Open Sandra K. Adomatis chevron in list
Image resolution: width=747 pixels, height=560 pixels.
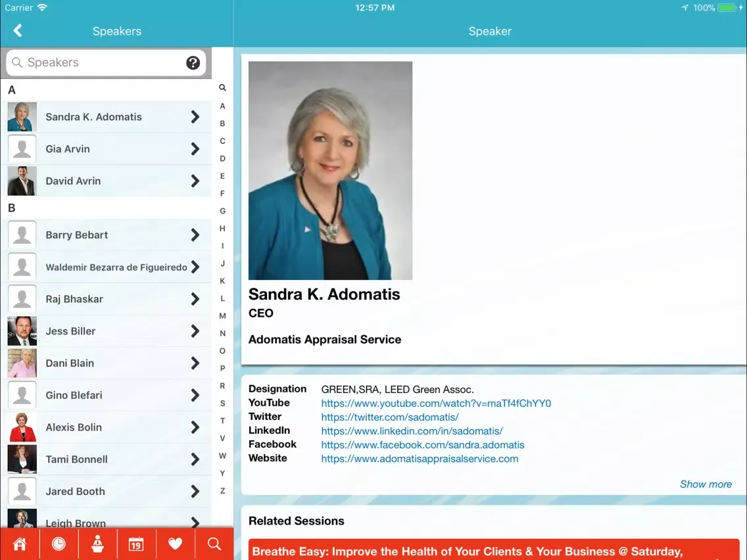pyautogui.click(x=195, y=117)
